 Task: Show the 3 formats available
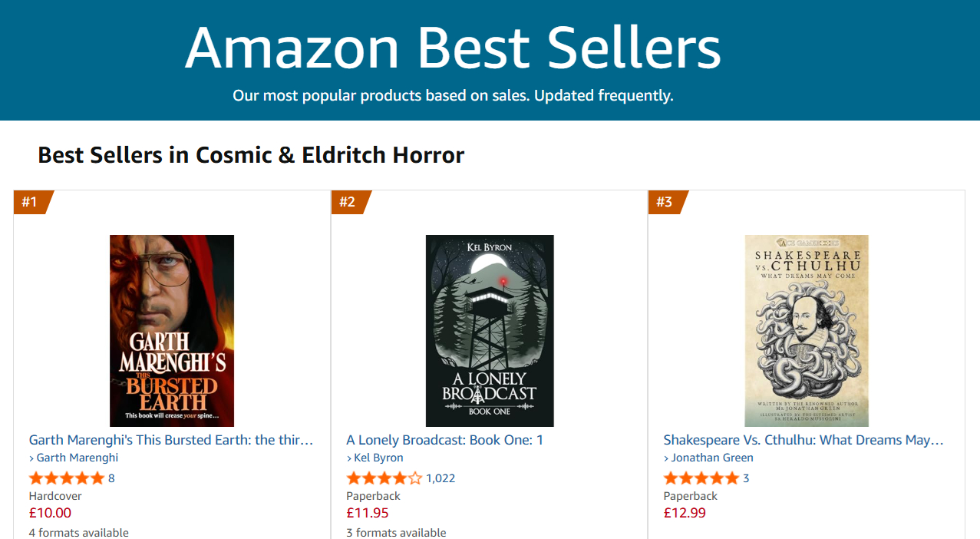pos(396,532)
